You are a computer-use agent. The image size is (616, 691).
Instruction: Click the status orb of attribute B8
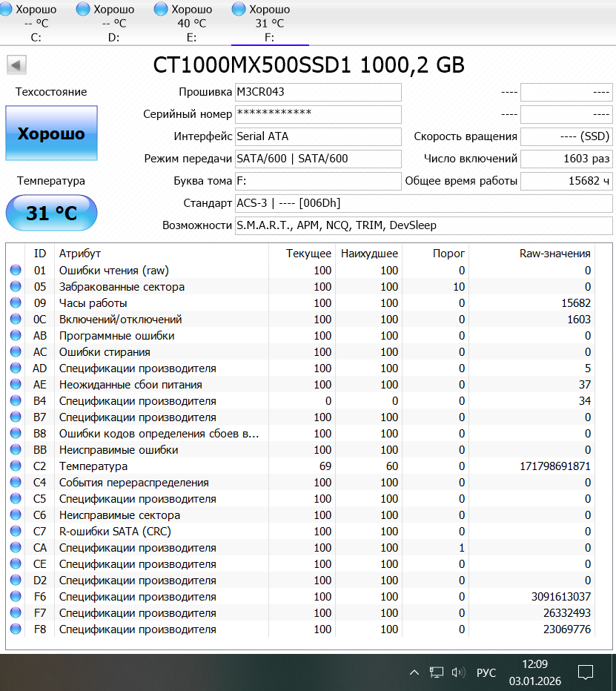16,433
